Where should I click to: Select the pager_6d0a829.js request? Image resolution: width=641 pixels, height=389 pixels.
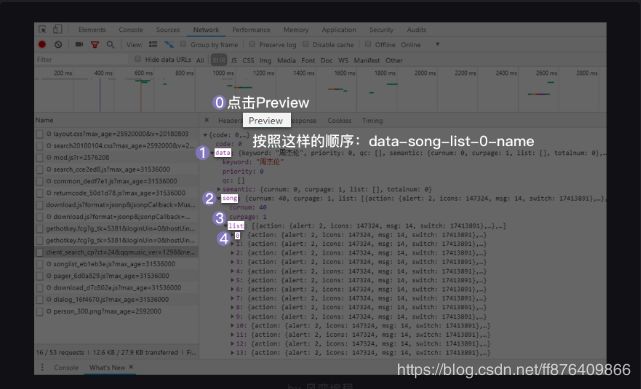117,276
